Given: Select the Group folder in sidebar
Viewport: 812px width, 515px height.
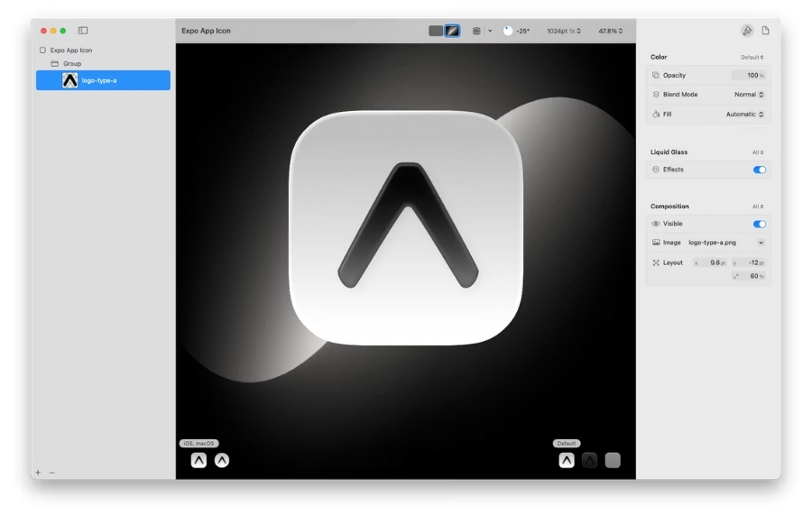Looking at the screenshot, I should (x=71, y=64).
